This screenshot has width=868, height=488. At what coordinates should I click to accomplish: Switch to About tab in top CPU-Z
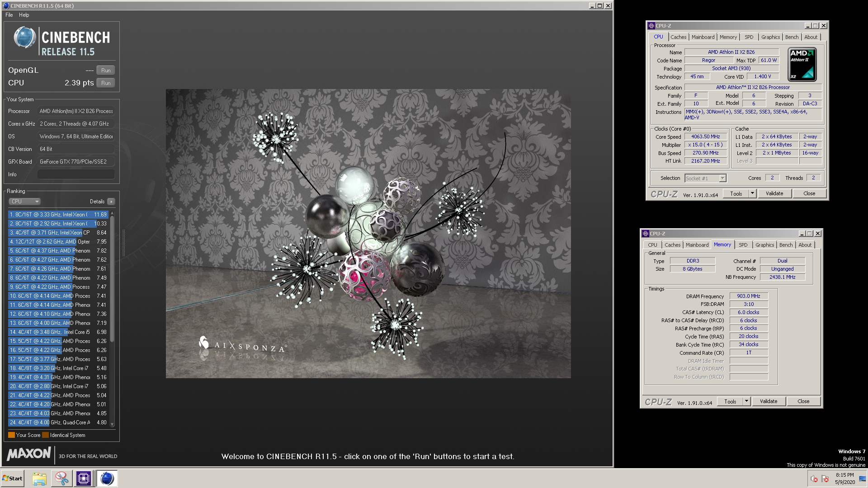tap(811, 37)
